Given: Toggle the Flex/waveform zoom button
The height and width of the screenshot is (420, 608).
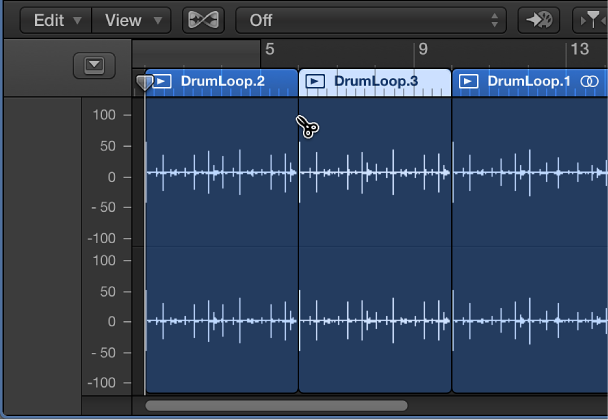Looking at the screenshot, I should [204, 20].
